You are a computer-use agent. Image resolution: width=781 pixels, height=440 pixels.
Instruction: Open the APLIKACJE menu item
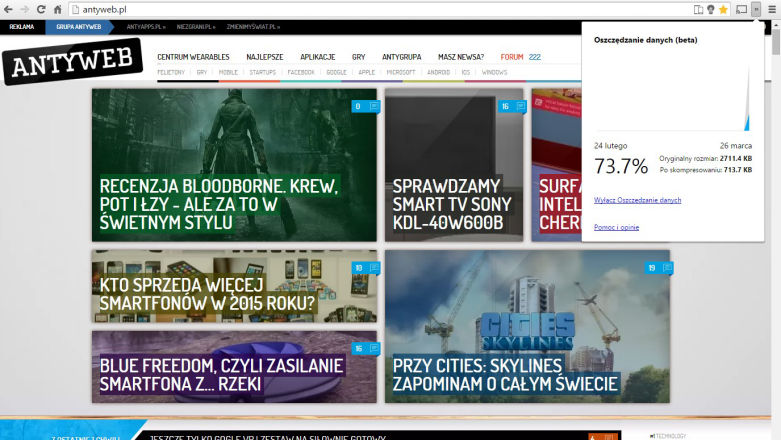pos(317,57)
